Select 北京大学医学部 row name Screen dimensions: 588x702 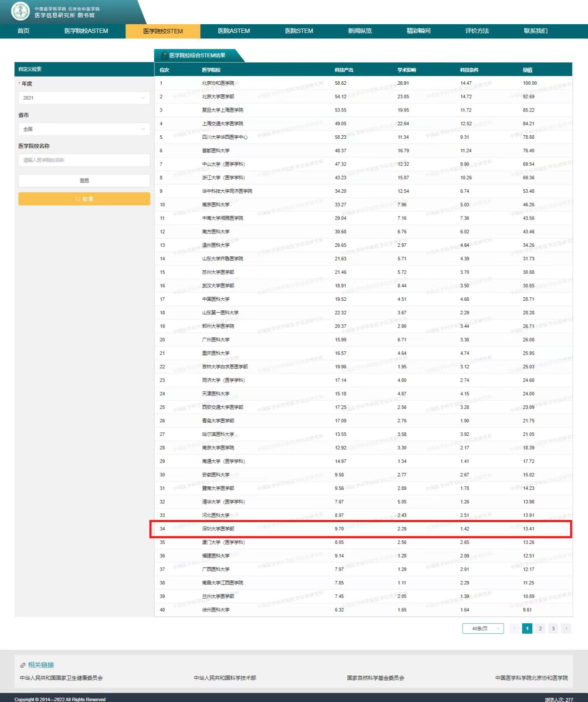(x=218, y=96)
